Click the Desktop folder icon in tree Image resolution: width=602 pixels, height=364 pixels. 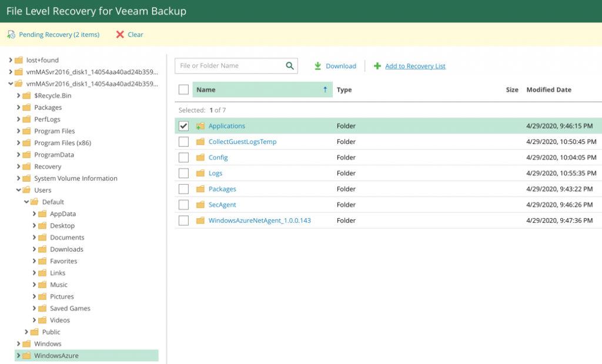point(42,226)
